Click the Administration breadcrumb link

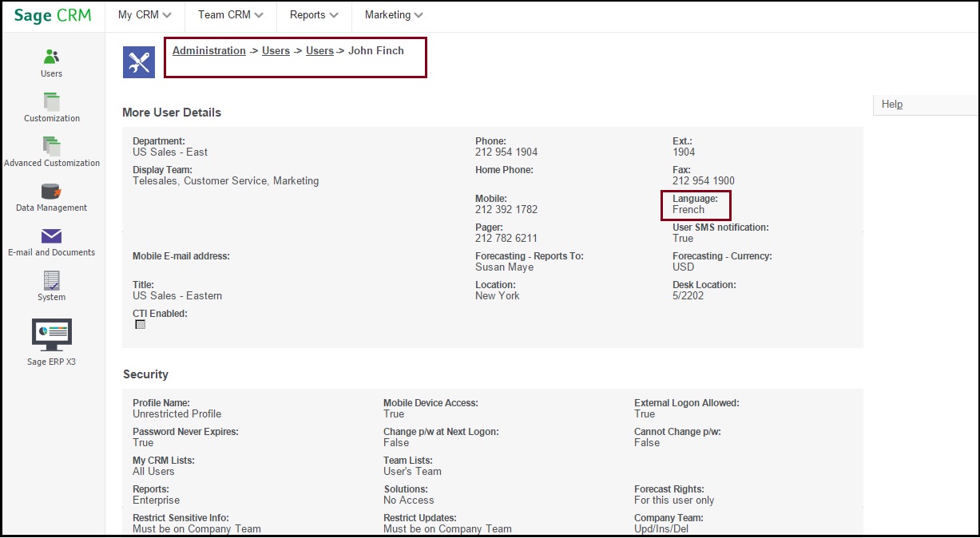point(209,50)
